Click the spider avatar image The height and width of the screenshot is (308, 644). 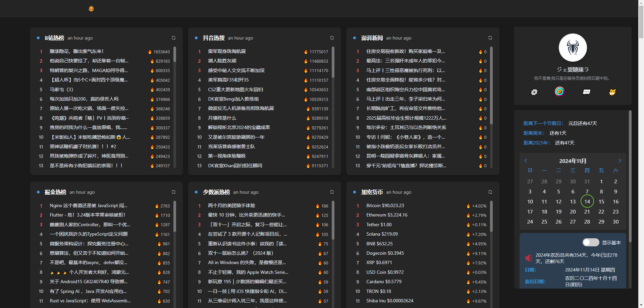(573, 48)
